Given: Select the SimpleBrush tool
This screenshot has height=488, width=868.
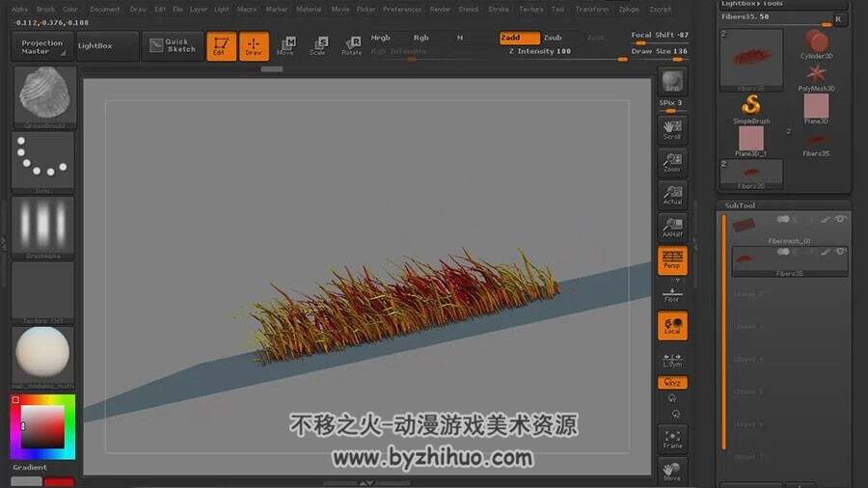Looking at the screenshot, I should [751, 110].
